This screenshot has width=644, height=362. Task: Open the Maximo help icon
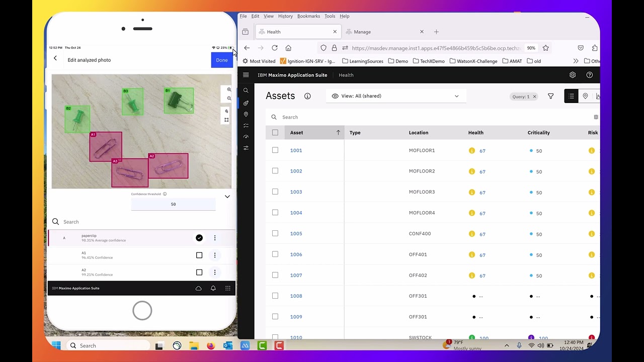pos(590,75)
